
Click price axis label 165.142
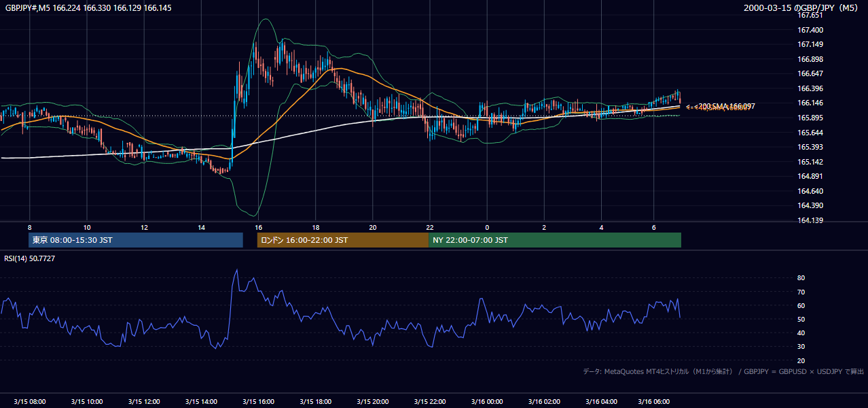coord(810,162)
